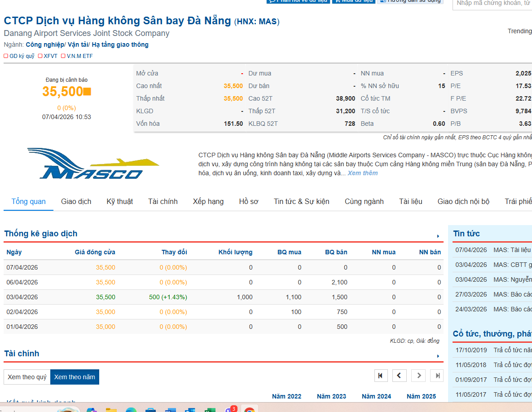The height and width of the screenshot is (412, 532).
Task: Click the next page arrow in Tài chính
Action: [418, 376]
